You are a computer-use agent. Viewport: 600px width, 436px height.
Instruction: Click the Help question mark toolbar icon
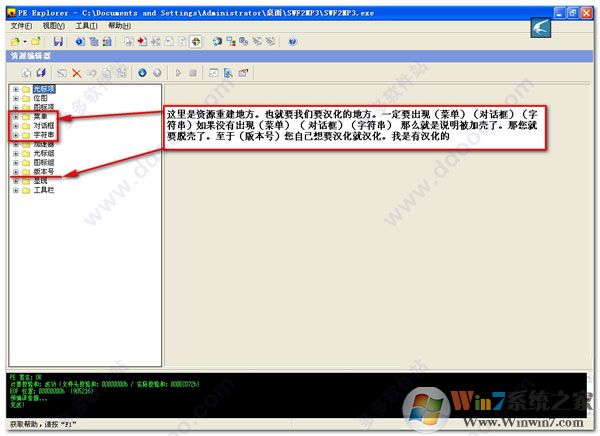point(292,42)
